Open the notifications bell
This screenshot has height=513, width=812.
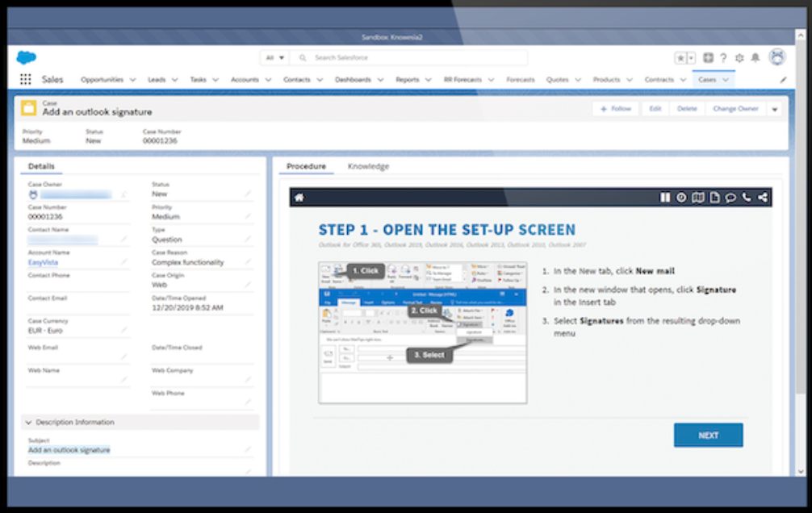[x=755, y=57]
